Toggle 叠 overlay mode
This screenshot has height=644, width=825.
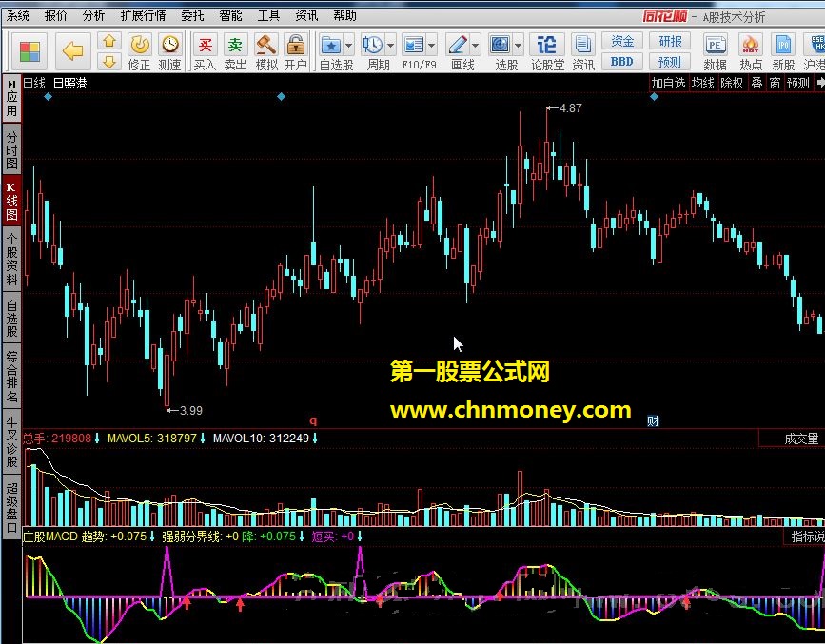pos(756,83)
